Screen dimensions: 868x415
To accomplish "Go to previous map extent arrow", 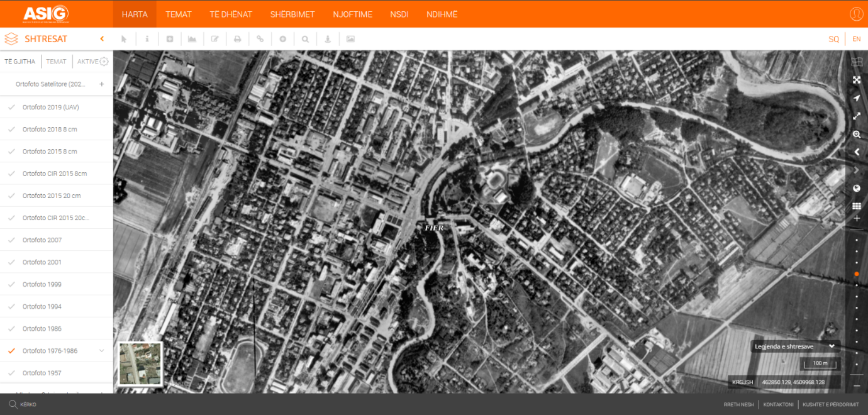I will pos(856,152).
